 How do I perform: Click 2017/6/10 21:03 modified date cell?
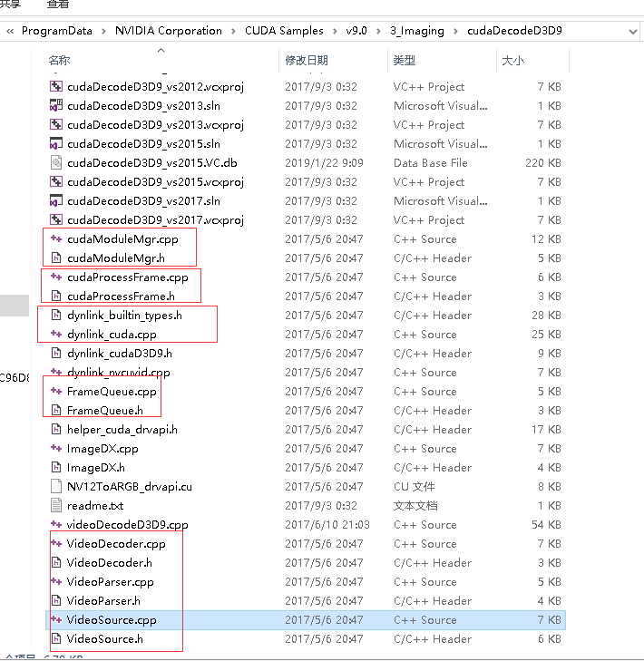327,525
